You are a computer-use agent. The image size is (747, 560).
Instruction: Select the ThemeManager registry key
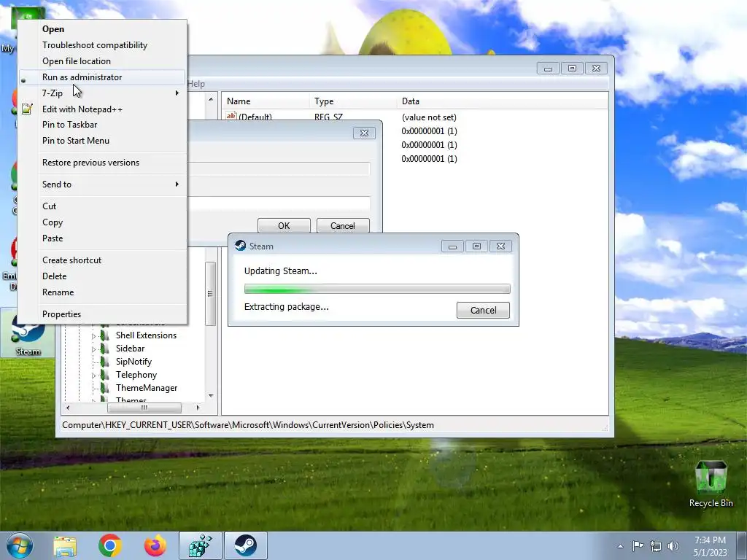(147, 388)
